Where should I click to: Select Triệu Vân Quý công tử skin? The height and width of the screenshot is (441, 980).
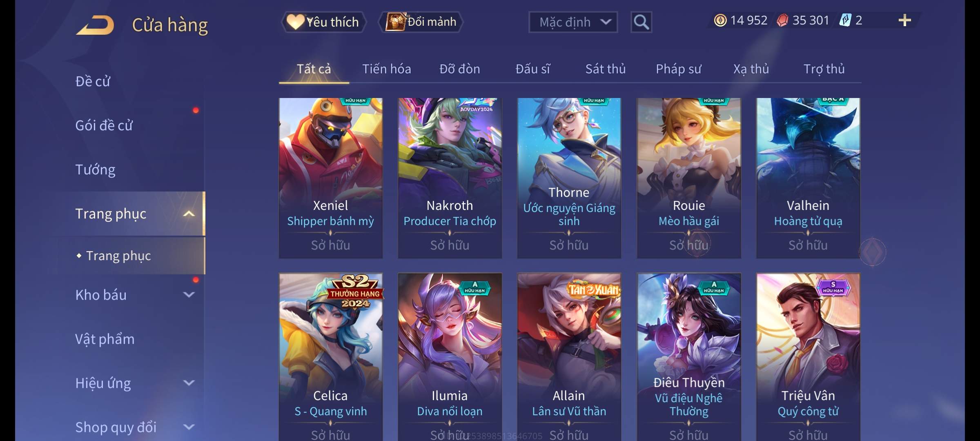pyautogui.click(x=808, y=357)
